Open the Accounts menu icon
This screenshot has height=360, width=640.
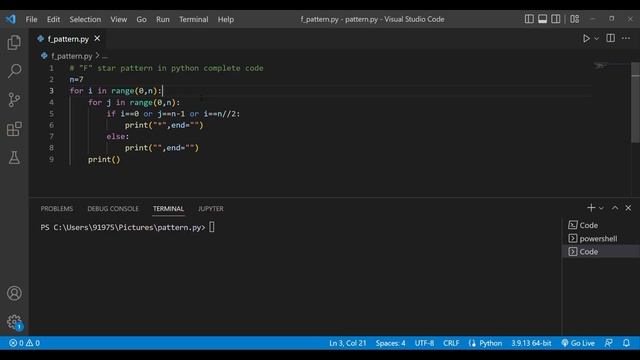(x=14, y=293)
